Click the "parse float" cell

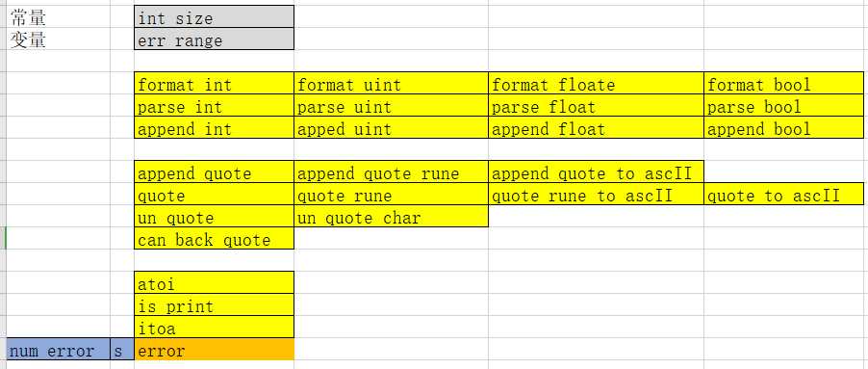click(596, 105)
